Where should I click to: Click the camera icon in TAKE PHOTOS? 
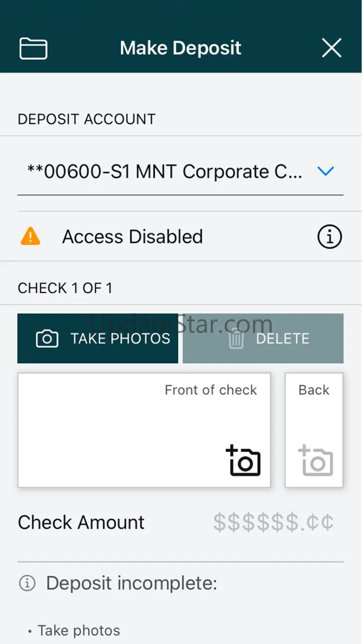(x=47, y=338)
